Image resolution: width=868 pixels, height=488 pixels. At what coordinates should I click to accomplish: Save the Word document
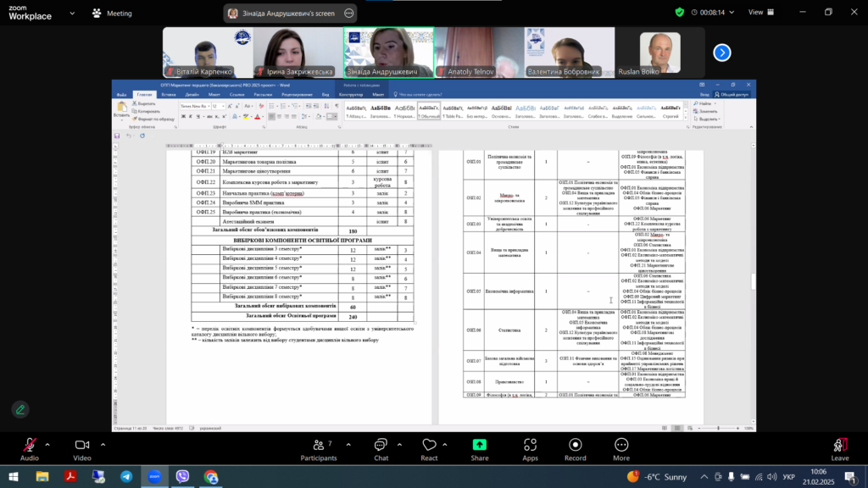pos(117,136)
